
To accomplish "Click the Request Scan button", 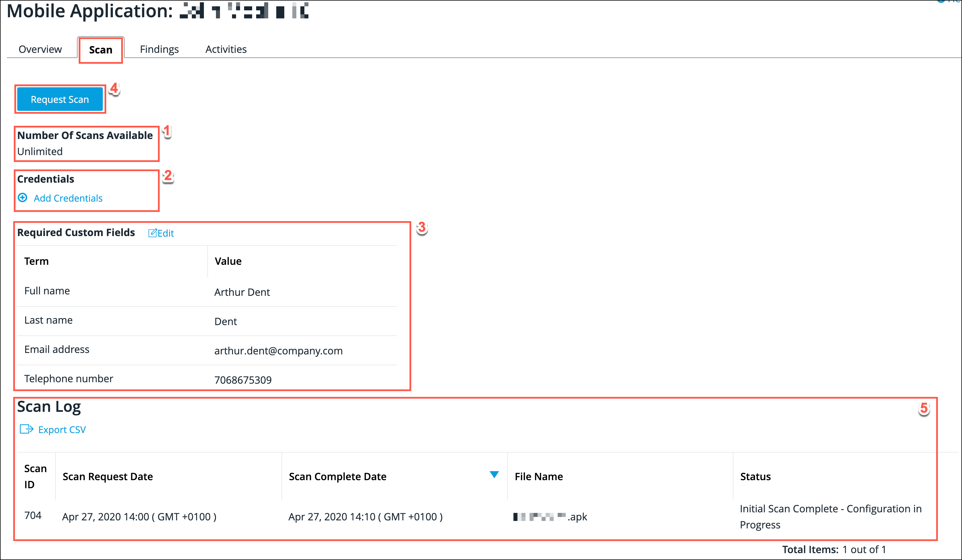I will point(60,99).
